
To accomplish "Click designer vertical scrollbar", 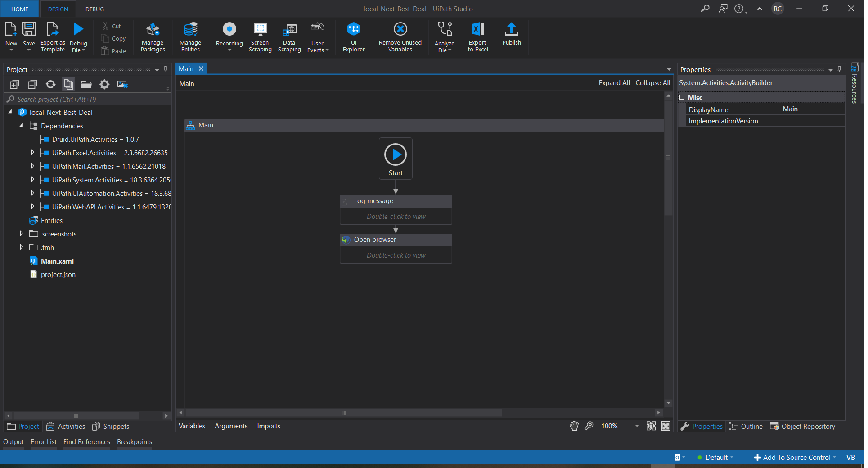I will (668, 158).
